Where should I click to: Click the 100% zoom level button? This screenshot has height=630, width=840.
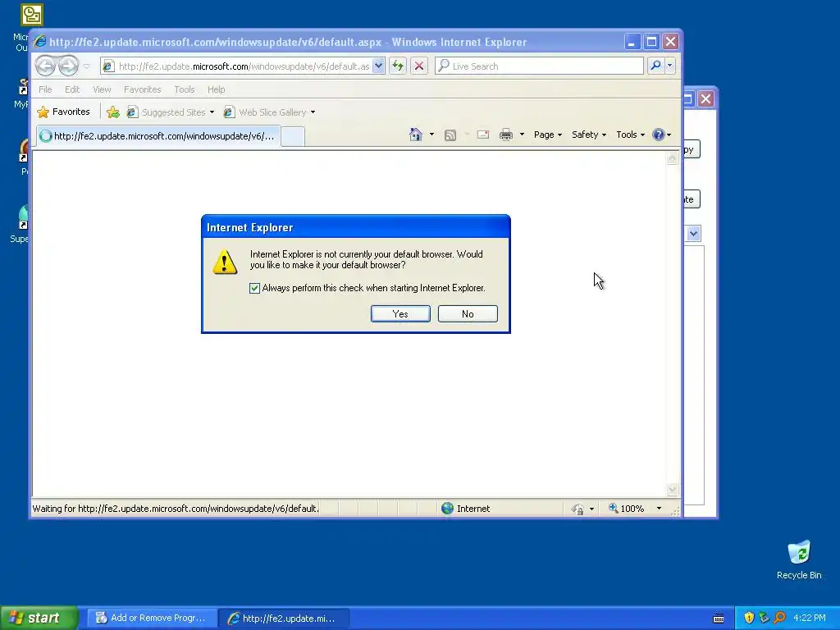626,509
